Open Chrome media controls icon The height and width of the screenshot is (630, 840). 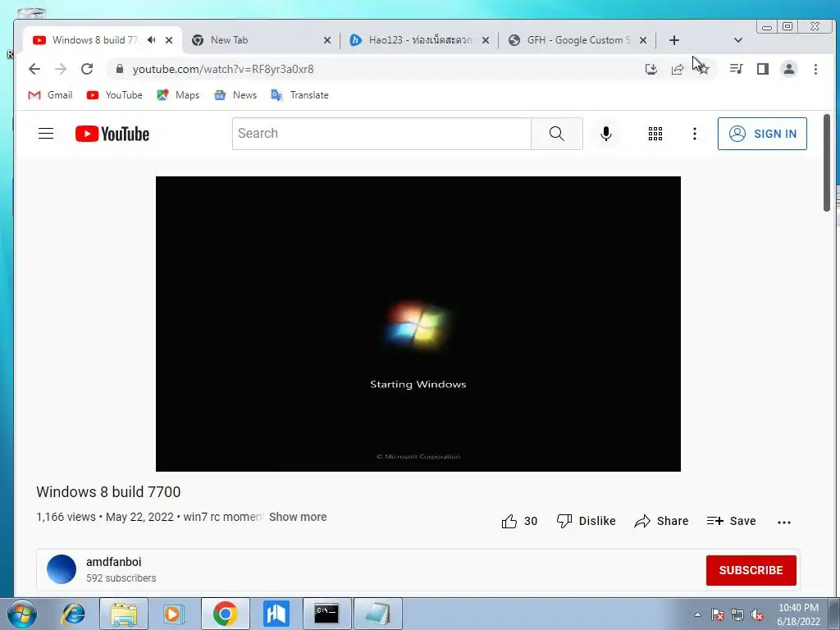coord(736,69)
